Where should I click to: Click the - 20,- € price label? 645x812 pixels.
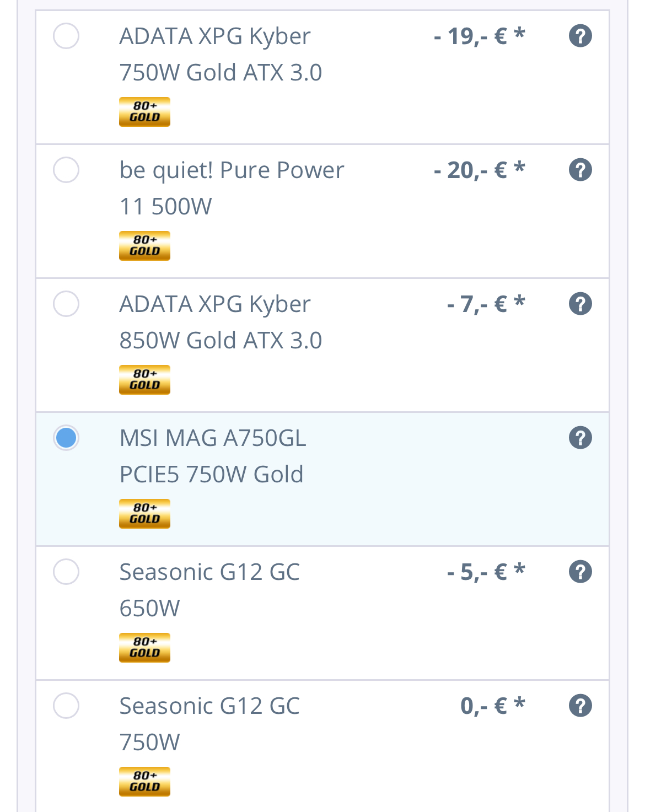(x=479, y=170)
